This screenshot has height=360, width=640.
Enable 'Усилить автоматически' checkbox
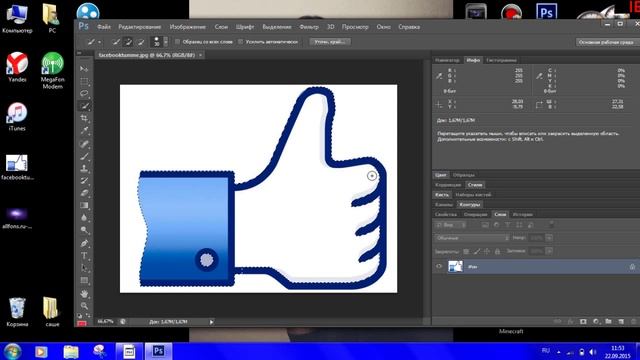pyautogui.click(x=240, y=42)
